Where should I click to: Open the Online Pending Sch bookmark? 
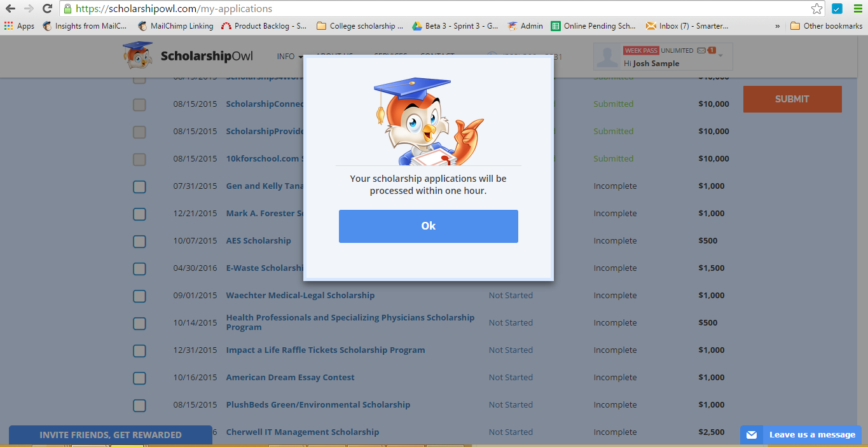pyautogui.click(x=596, y=25)
